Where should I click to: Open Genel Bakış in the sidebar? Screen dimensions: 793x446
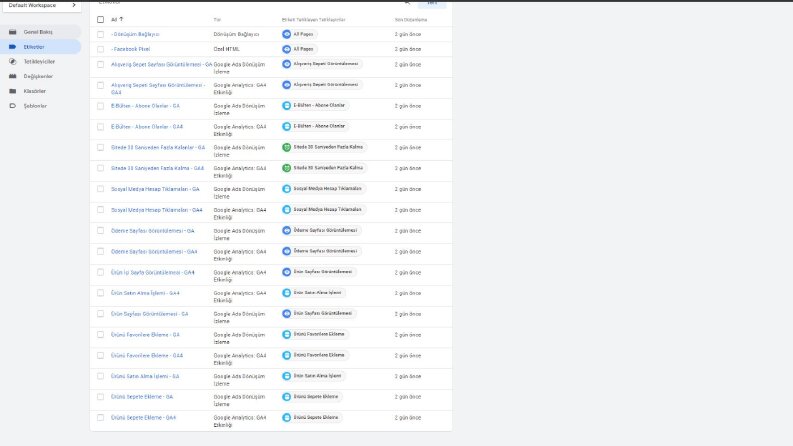click(x=41, y=32)
